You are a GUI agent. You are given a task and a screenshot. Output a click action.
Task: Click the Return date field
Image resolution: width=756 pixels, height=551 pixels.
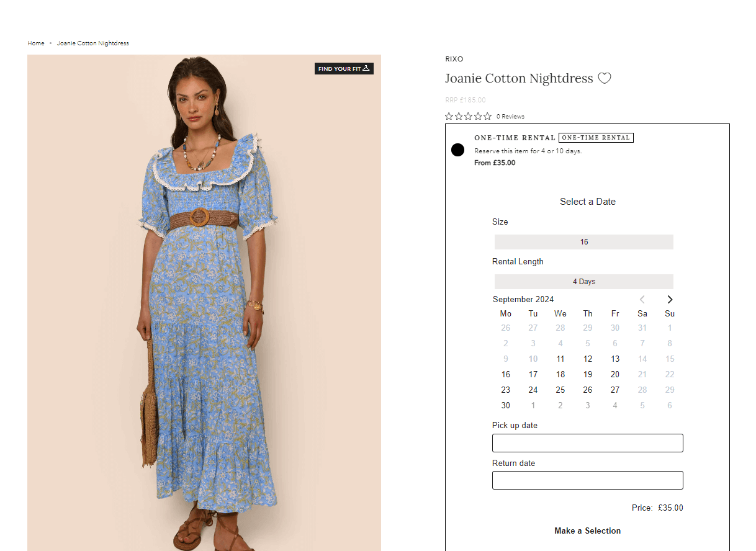[588, 480]
